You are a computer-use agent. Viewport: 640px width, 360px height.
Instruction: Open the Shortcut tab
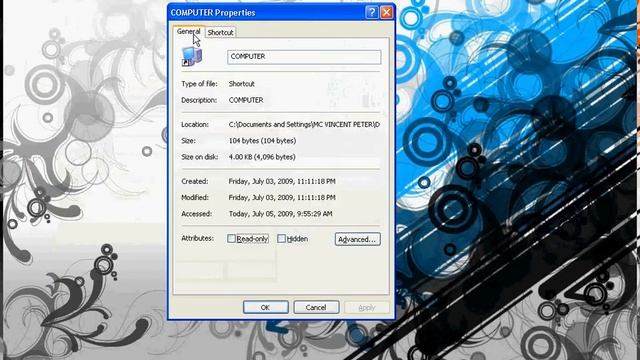click(x=220, y=32)
